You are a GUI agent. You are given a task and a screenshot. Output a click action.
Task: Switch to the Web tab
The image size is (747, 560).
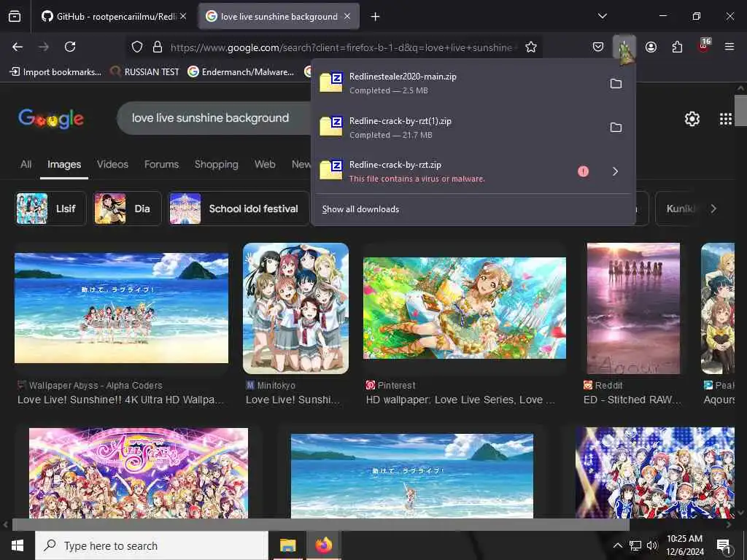[265, 164]
